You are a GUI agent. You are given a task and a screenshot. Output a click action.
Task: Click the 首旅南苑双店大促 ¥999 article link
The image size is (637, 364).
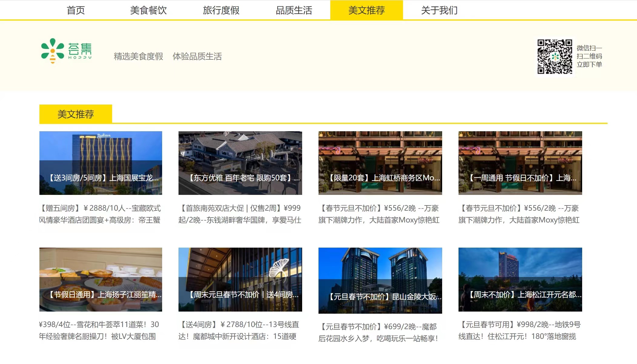click(240, 214)
